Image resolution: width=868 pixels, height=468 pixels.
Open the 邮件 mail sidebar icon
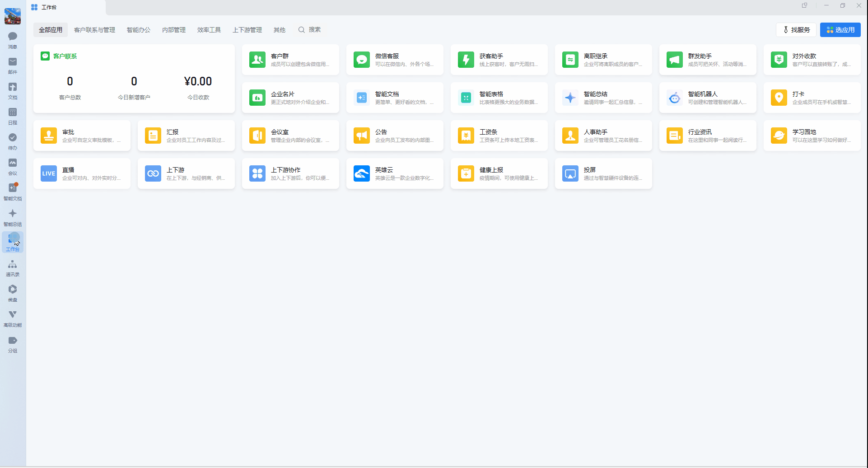(x=13, y=66)
